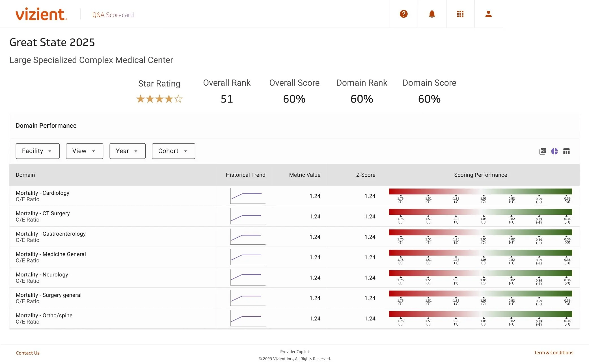The height and width of the screenshot is (364, 589).
Task: Open the Contact Us link
Action: [28, 353]
